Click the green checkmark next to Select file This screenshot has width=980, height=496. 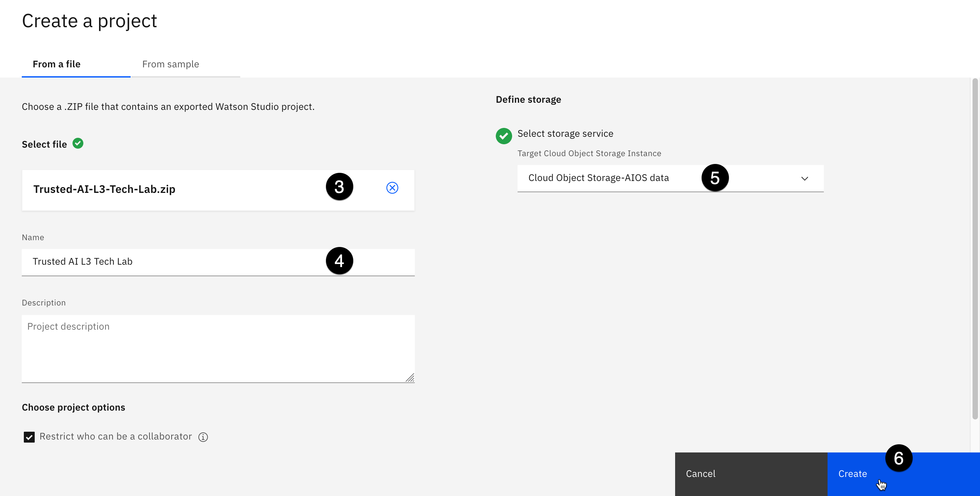pyautogui.click(x=78, y=144)
